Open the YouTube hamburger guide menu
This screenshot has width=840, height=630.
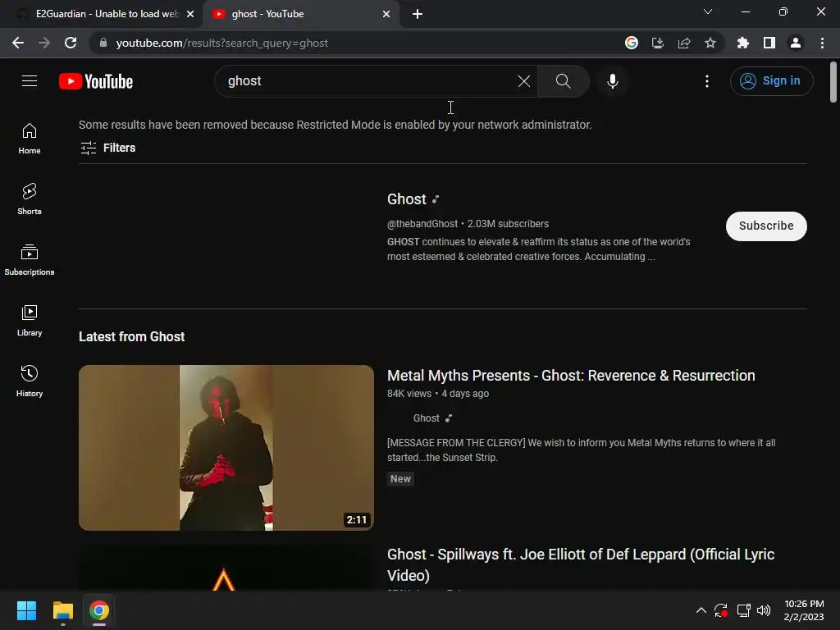(x=30, y=81)
